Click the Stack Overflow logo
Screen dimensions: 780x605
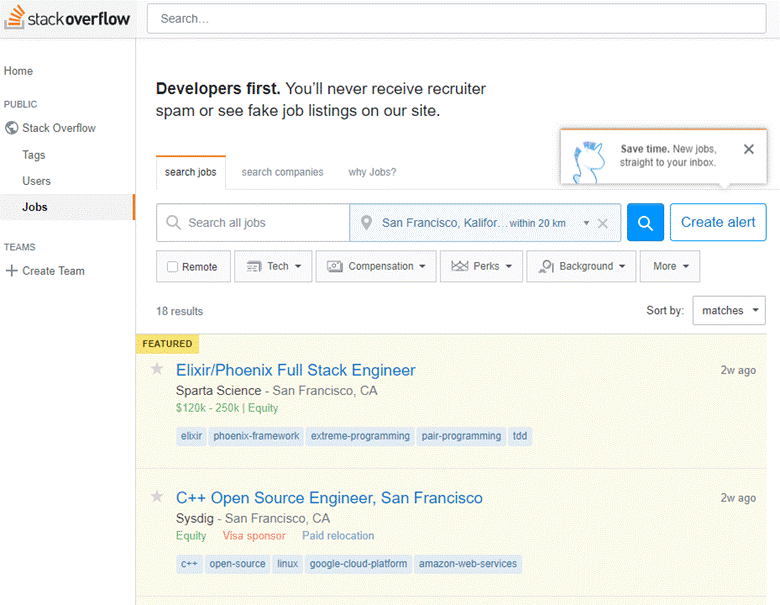point(67,19)
